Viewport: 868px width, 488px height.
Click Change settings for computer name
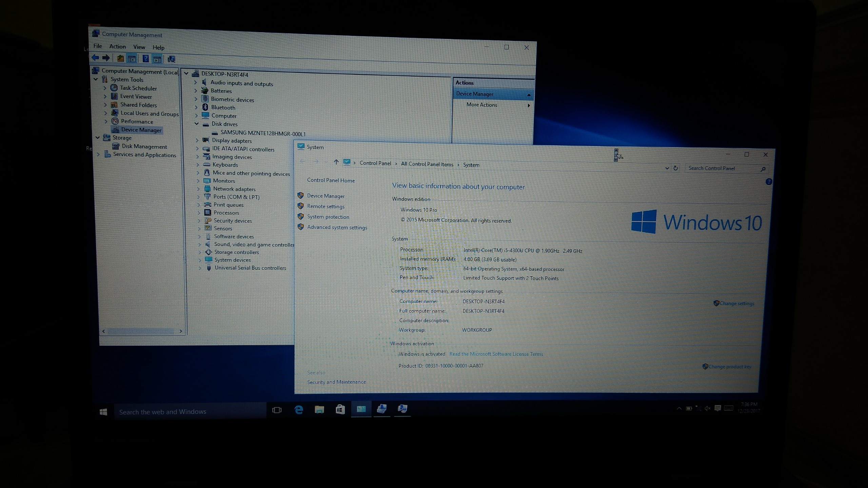pyautogui.click(x=737, y=303)
